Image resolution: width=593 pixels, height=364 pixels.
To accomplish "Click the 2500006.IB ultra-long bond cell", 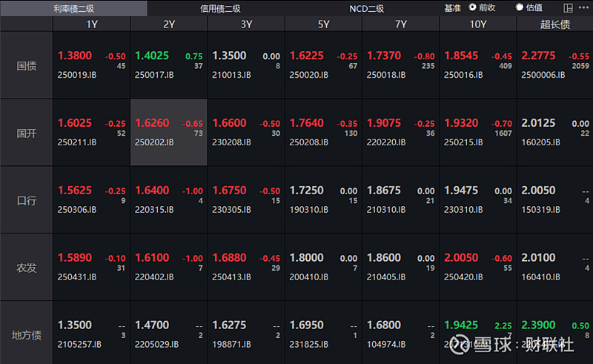I will pyautogui.click(x=554, y=65).
